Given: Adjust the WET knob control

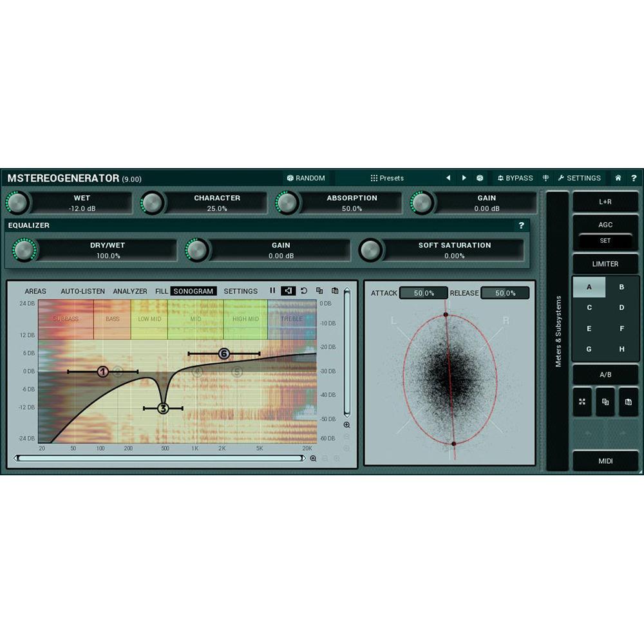Looking at the screenshot, I should tap(17, 202).
